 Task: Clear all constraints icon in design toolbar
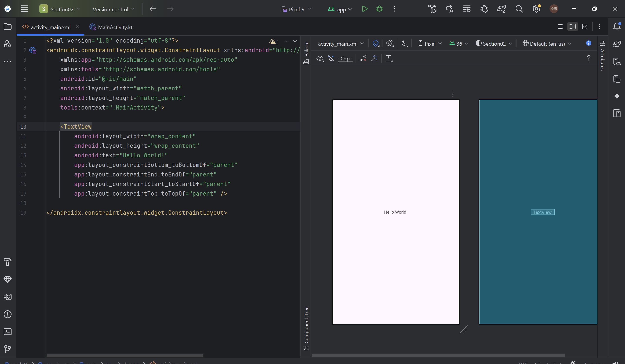coord(363,58)
